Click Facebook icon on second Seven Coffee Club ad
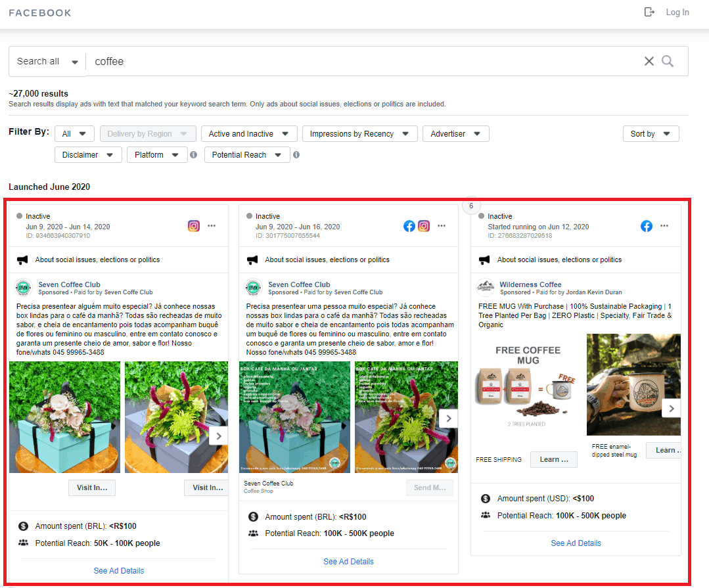The height and width of the screenshot is (588, 709). pyautogui.click(x=409, y=226)
